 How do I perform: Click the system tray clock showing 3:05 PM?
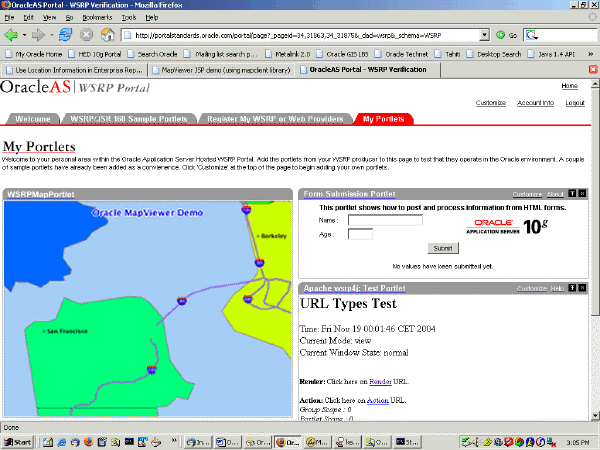point(577,443)
